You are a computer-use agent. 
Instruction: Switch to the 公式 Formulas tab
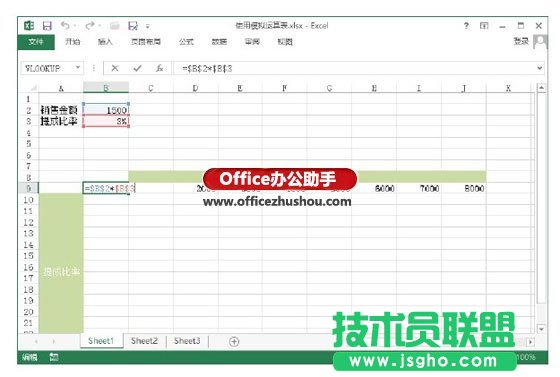coord(186,42)
